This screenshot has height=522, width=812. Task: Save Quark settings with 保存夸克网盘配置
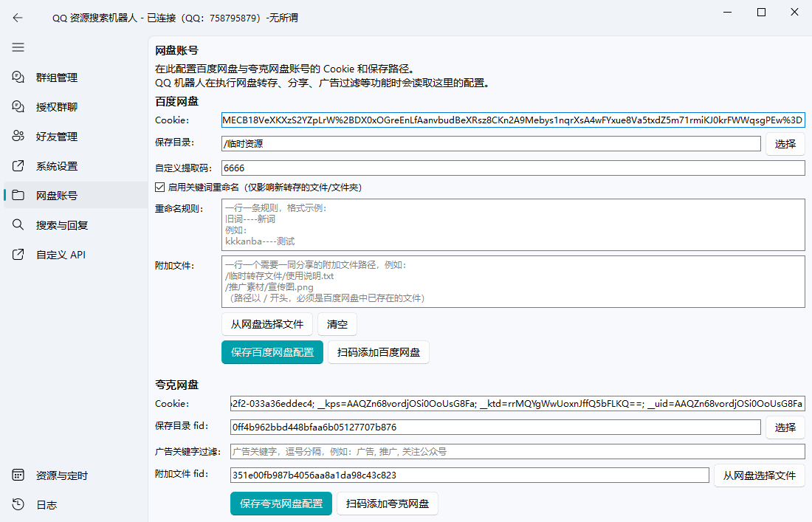pos(281,504)
